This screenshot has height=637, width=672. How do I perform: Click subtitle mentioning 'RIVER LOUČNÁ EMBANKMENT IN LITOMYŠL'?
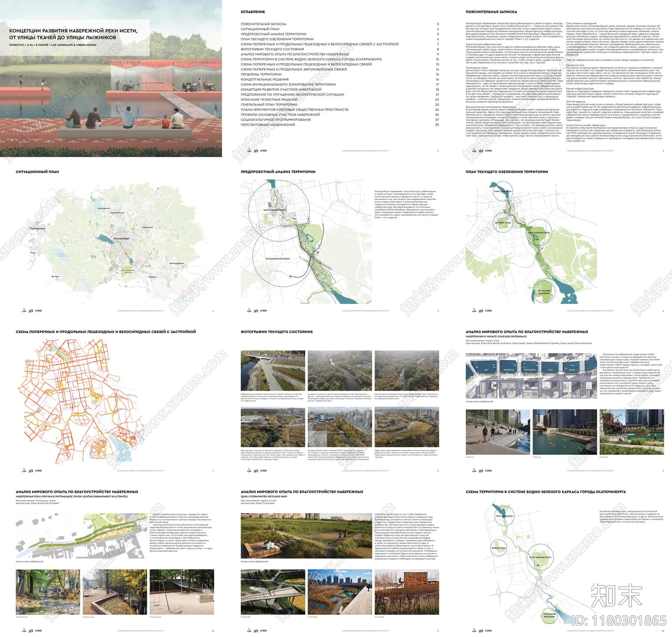point(72,496)
